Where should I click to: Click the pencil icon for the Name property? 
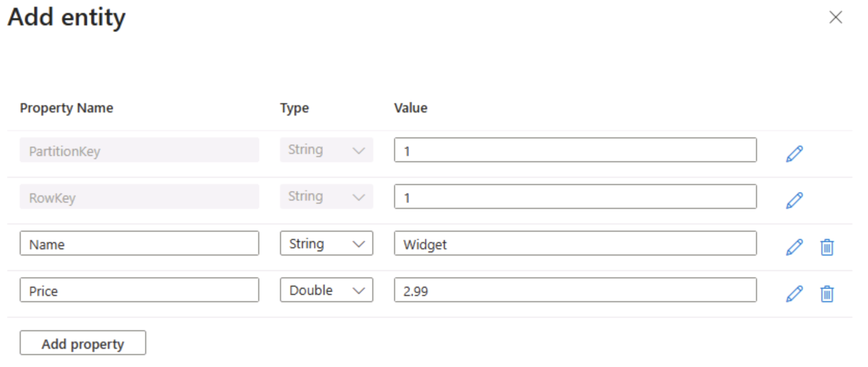coord(794,247)
